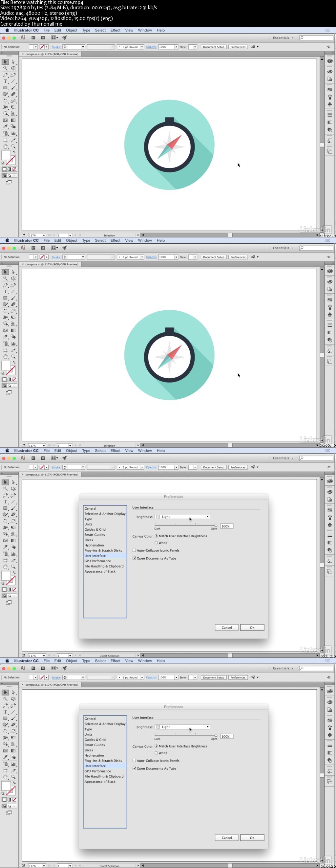Expand the Opacity arrow in the second frame
This screenshot has height=868, width=336.
(176, 257)
